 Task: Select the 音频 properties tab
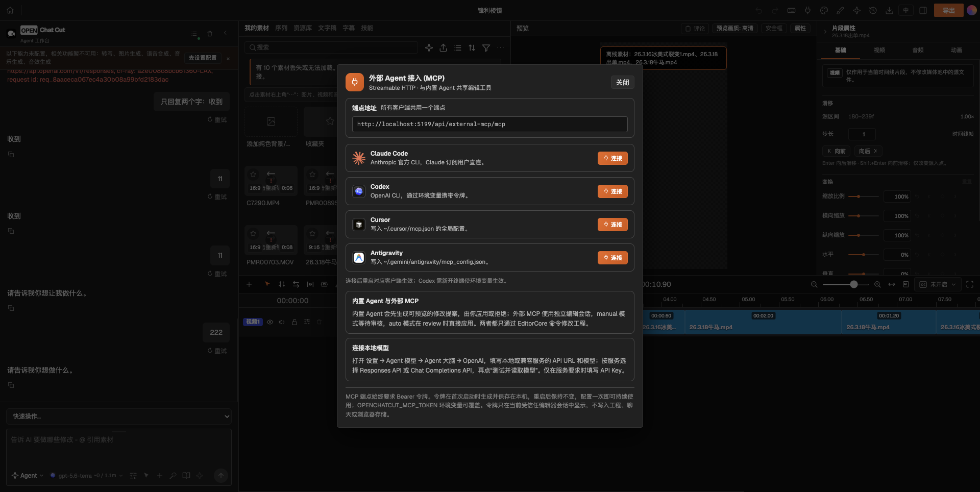[918, 50]
